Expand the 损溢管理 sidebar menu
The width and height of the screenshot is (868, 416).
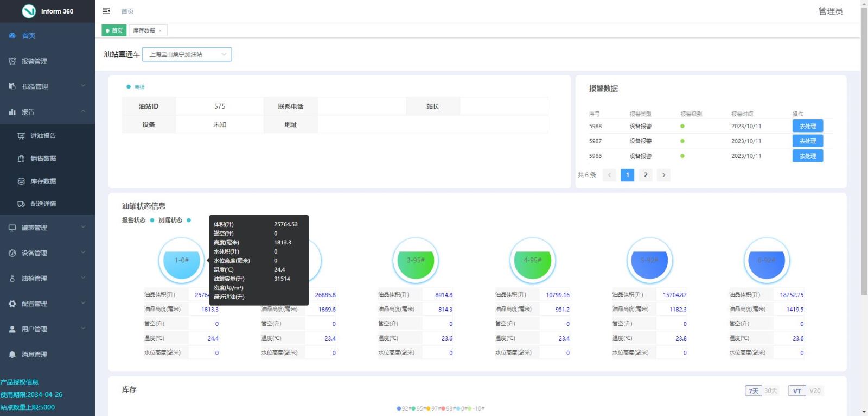tap(47, 86)
